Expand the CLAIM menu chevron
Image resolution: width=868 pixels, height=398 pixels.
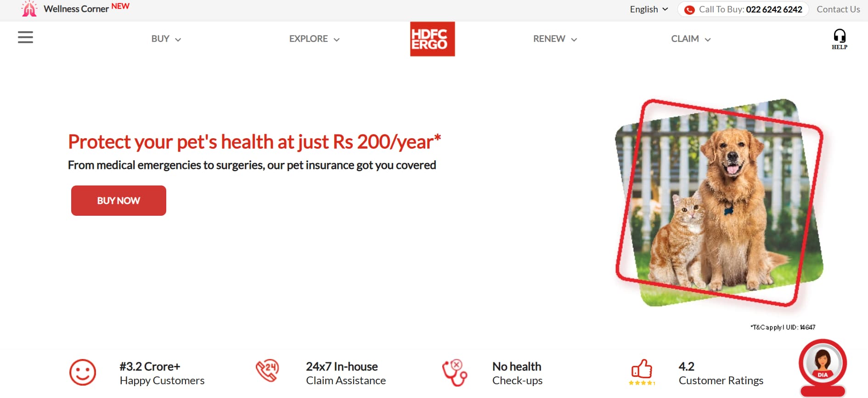point(708,39)
